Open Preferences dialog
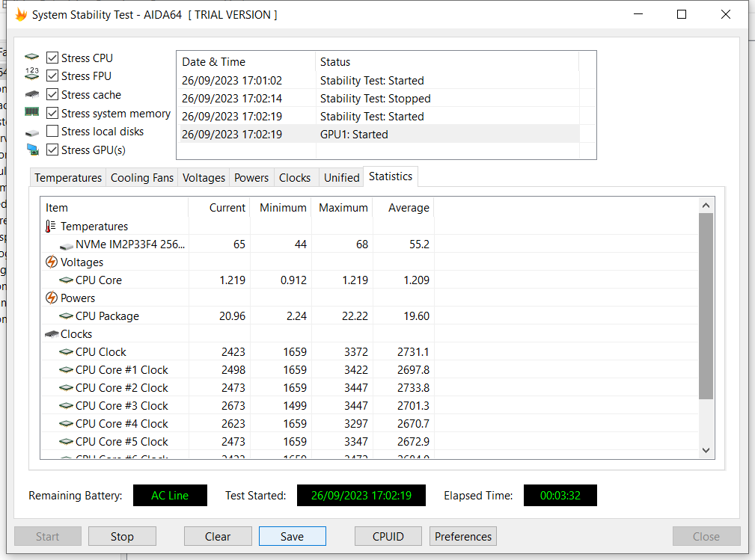This screenshot has height=560, width=755. coord(463,536)
